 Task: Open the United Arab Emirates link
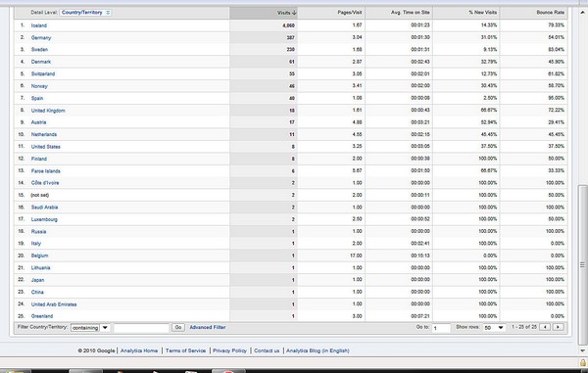[54, 304]
